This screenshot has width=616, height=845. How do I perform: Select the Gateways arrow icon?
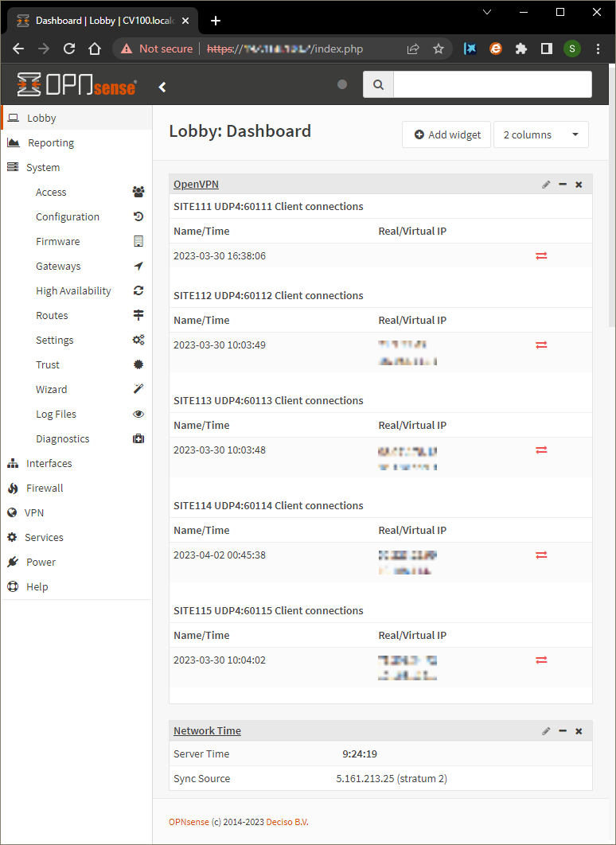pyautogui.click(x=138, y=266)
